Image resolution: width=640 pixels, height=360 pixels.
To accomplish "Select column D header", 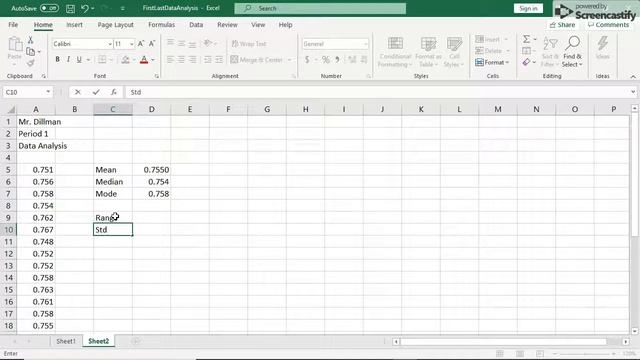I will tap(151, 109).
